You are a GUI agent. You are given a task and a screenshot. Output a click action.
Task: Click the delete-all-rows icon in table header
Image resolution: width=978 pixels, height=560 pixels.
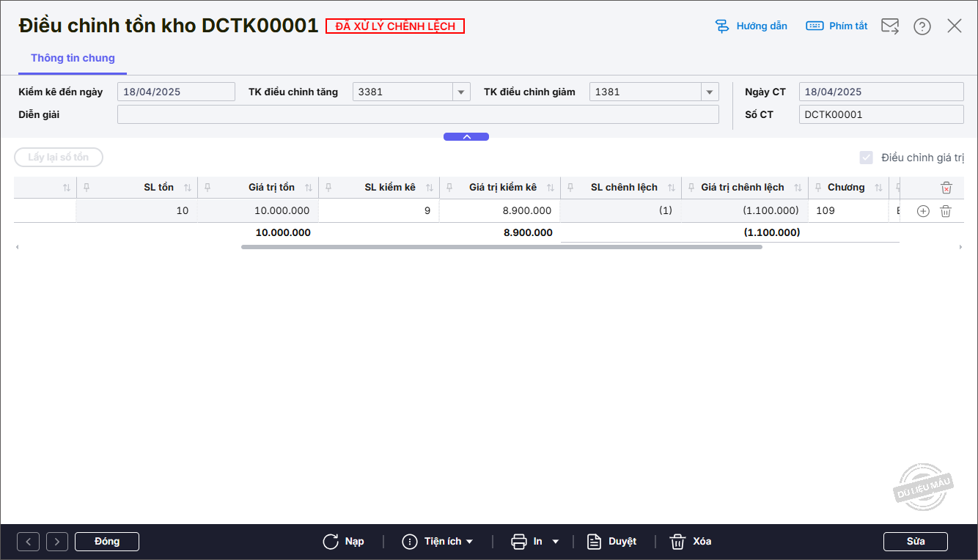tap(946, 188)
